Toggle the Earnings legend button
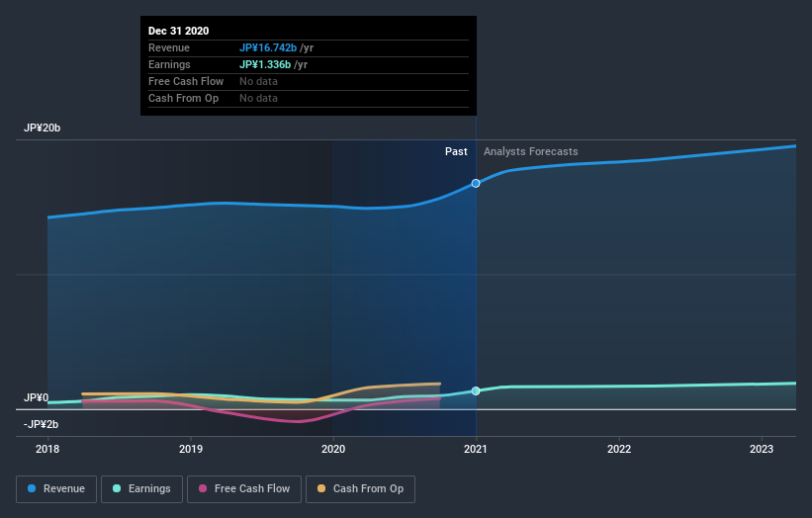The height and width of the screenshot is (518, 812). coord(141,489)
